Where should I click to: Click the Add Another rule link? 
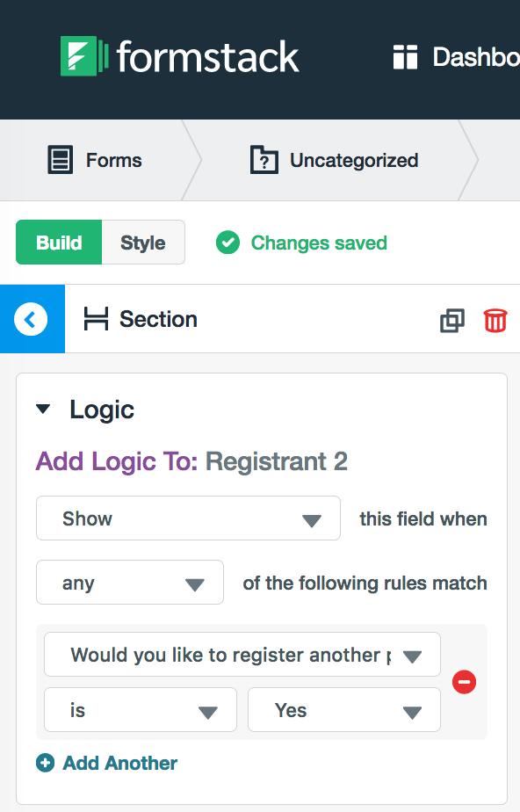pyautogui.click(x=120, y=763)
